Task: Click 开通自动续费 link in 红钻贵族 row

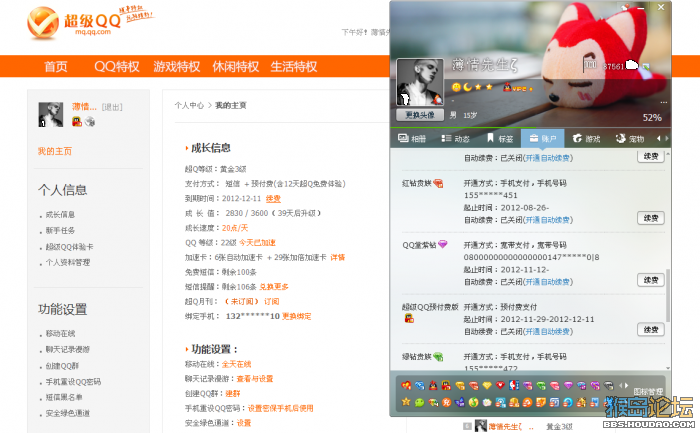Action: [548, 220]
